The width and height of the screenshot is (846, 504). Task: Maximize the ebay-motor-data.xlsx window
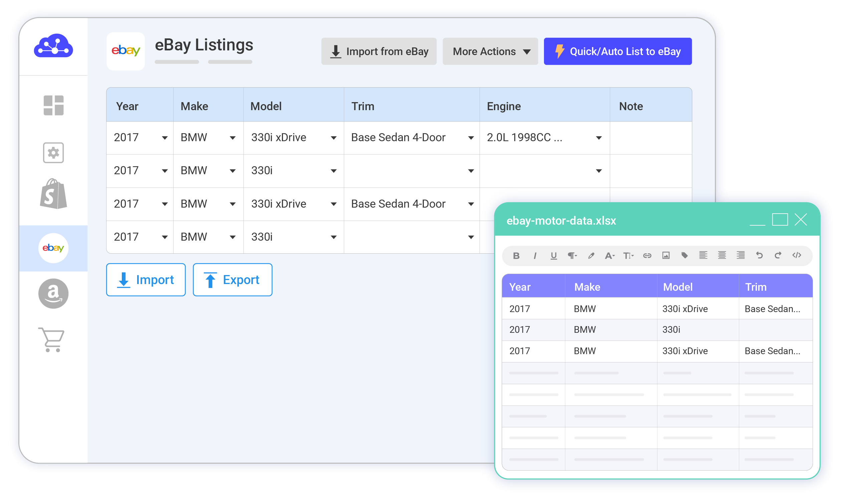click(x=781, y=220)
